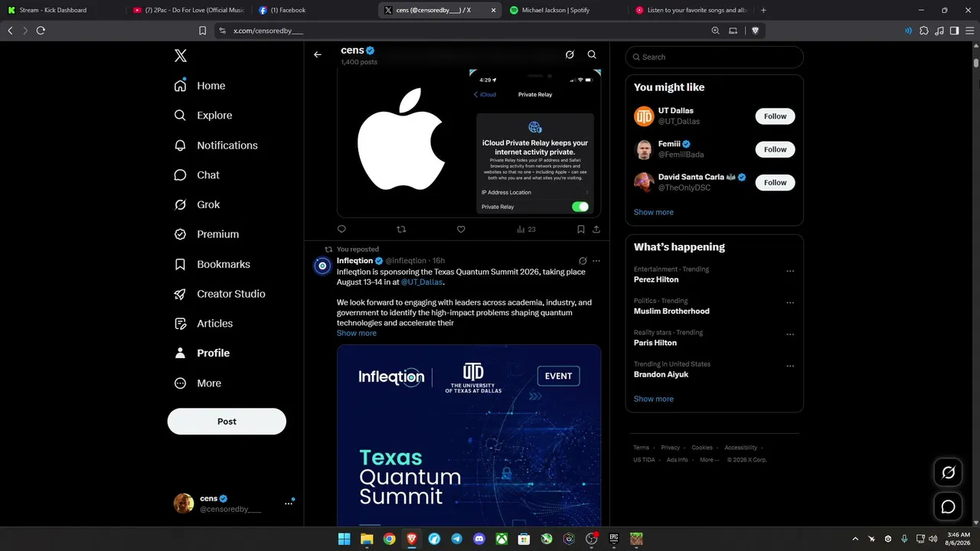Open Premium from the sidebar
This screenshot has width=980, height=551.
(207, 234)
